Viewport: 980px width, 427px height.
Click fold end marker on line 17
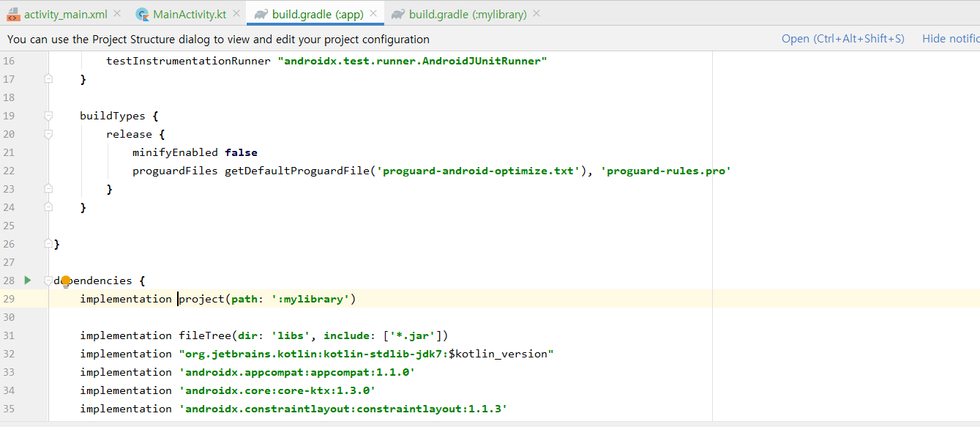48,79
